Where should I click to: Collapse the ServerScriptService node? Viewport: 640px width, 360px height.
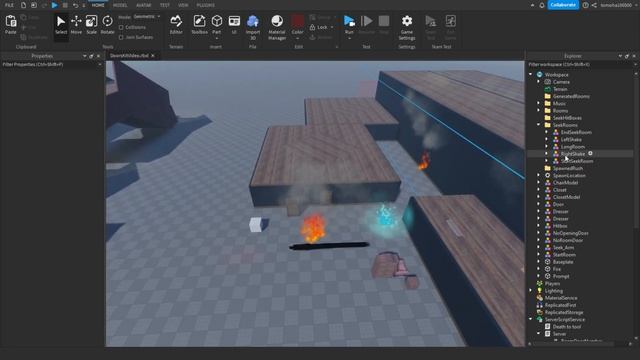pos(531,319)
